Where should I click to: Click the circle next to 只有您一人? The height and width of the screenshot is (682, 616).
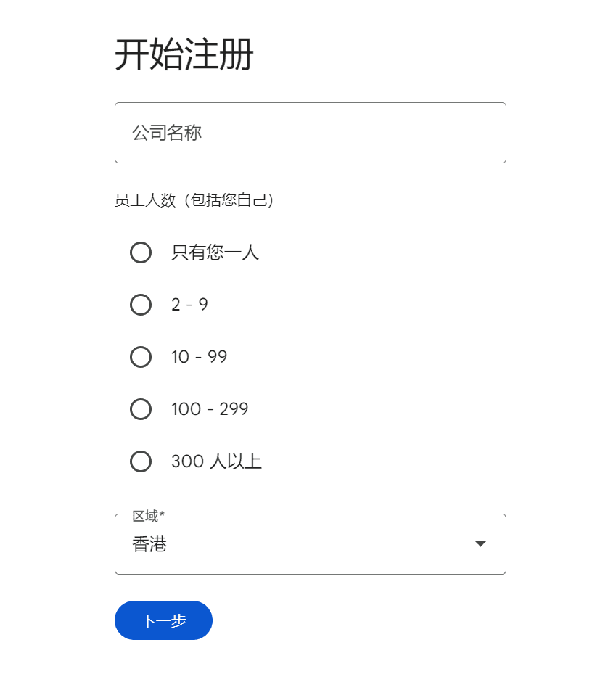click(x=141, y=252)
